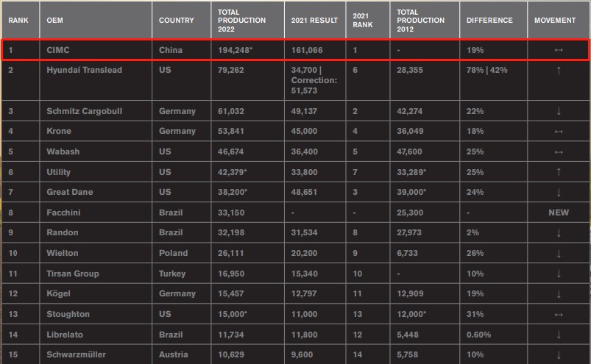Screen dimensions: 591x364
Task: Click the up arrow in the Utility row
Action: point(559,172)
